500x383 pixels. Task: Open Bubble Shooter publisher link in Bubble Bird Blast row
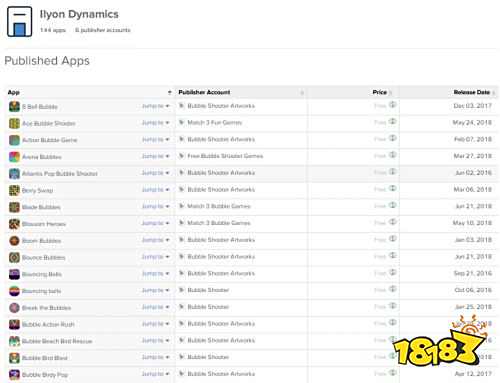(208, 357)
